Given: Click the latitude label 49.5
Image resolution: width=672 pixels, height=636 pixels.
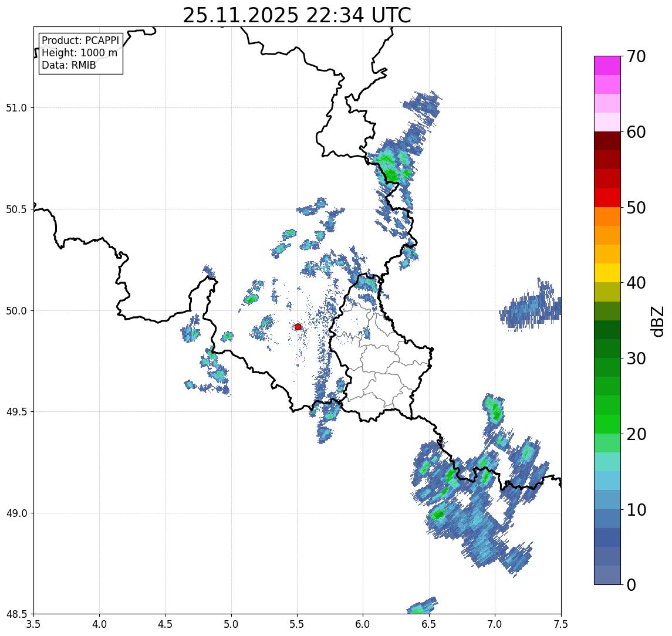Looking at the screenshot, I should pyautogui.click(x=16, y=412).
